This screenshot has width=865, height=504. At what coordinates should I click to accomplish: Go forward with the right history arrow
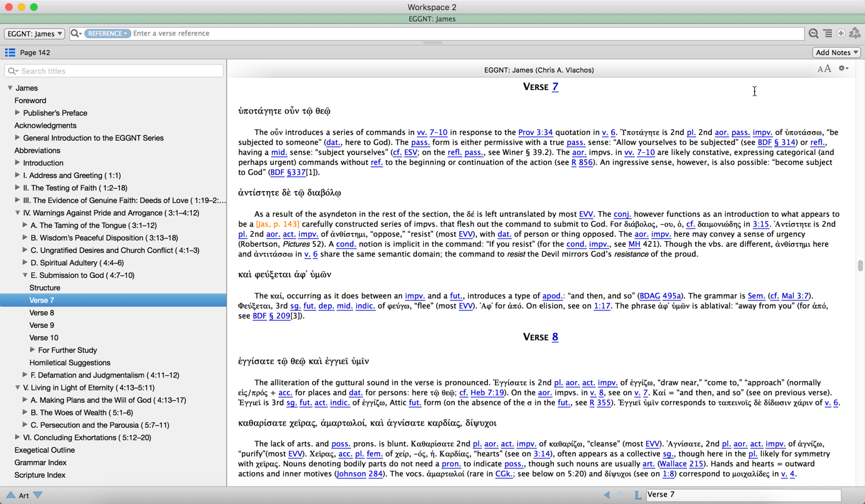pyautogui.click(x=621, y=495)
